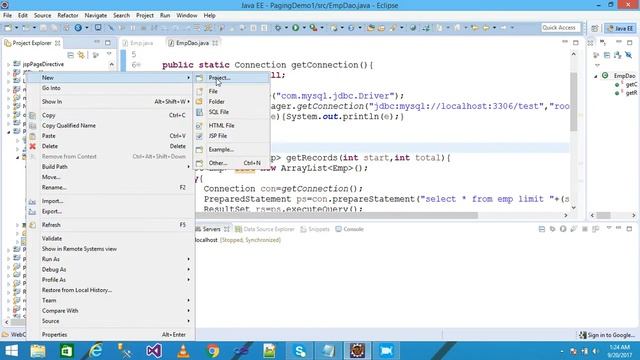Open the Navigate menu

(96, 16)
